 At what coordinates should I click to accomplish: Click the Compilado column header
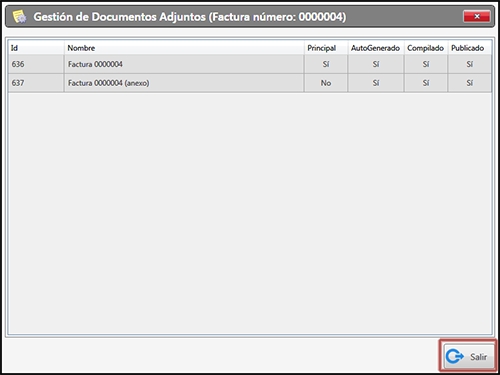tap(426, 48)
